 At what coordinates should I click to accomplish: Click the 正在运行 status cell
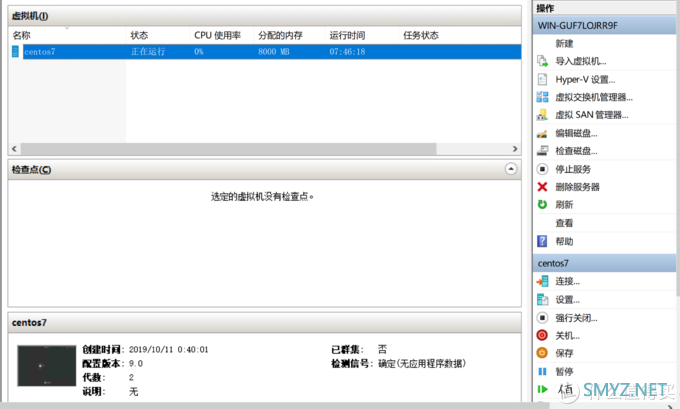point(148,52)
